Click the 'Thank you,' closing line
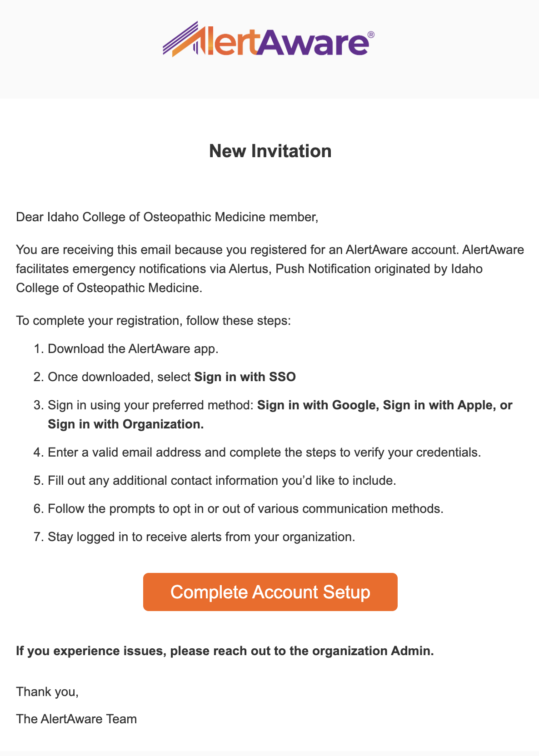The image size is (539, 756). click(x=48, y=691)
